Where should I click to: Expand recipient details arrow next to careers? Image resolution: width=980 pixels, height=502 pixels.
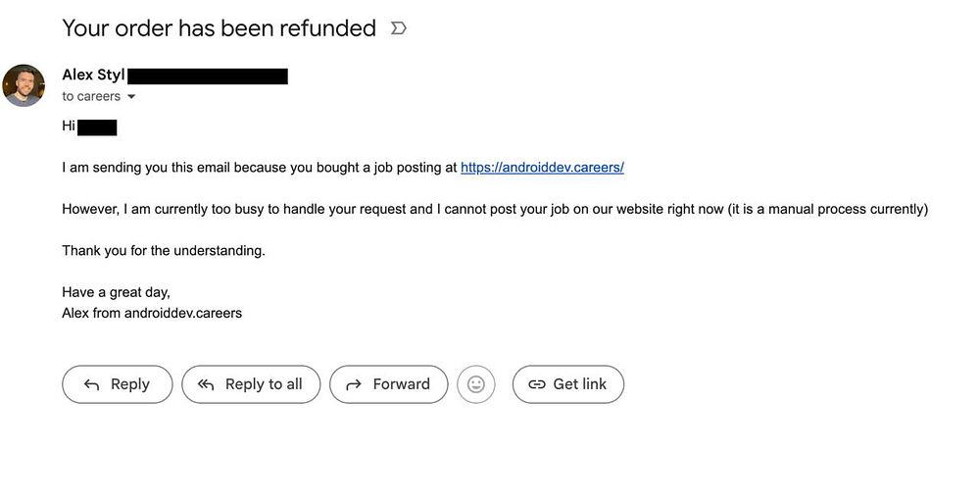coord(131,97)
